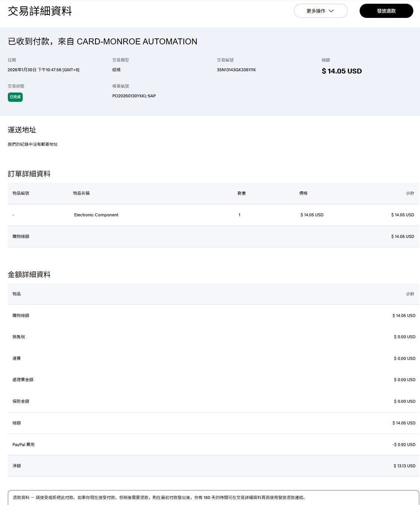Click the 退款資料 notice text box
Image resolution: width=420 pixels, height=505 pixels.
pos(213,498)
